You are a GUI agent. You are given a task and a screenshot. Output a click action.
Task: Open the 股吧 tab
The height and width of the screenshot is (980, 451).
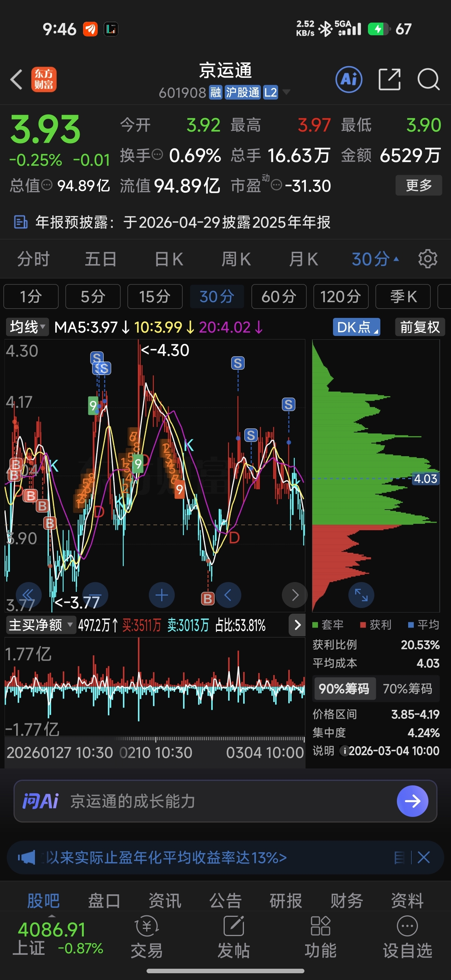click(x=43, y=900)
